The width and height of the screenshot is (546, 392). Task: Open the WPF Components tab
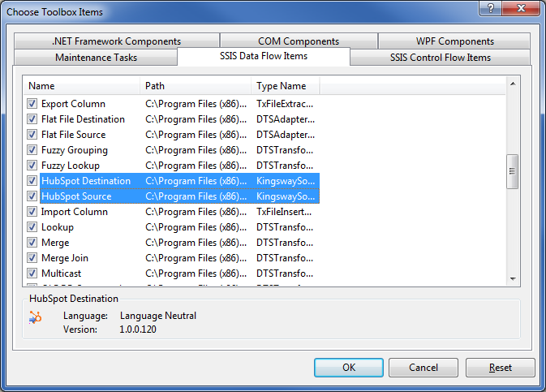coord(454,41)
